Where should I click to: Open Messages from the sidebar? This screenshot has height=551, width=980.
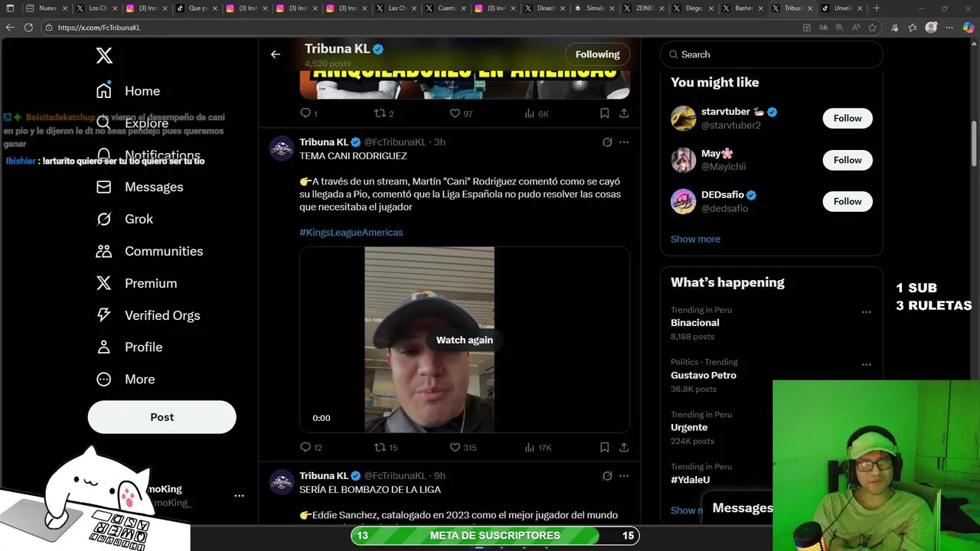pyautogui.click(x=139, y=187)
